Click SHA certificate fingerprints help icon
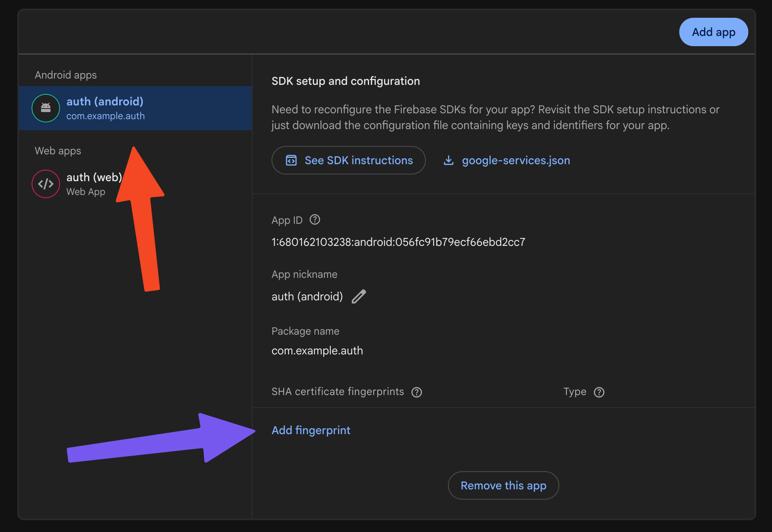The image size is (772, 532). tap(416, 392)
